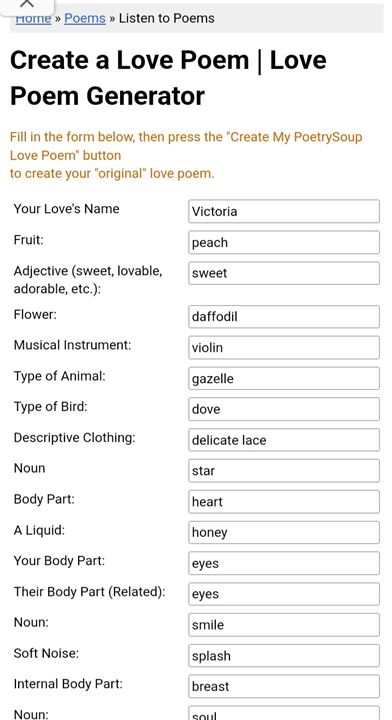Select the Adjective field containing sweet
This screenshot has width=392, height=720.
(284, 273)
